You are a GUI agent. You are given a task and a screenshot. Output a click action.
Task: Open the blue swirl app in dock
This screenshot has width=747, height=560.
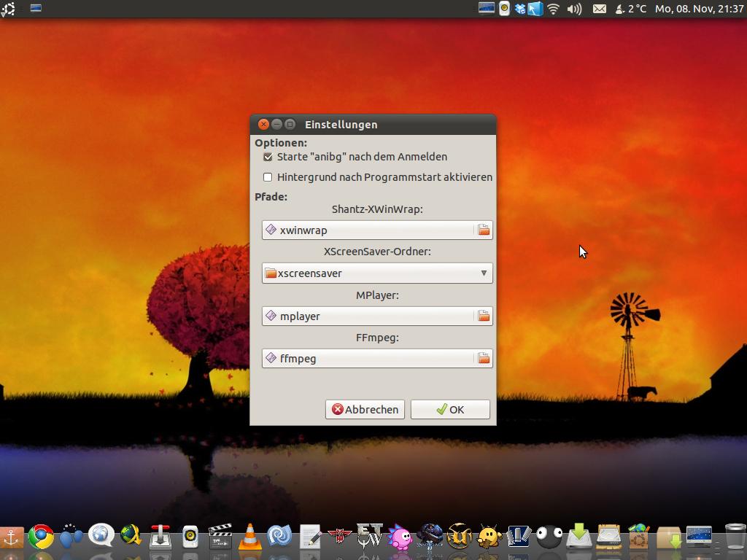pos(279,537)
